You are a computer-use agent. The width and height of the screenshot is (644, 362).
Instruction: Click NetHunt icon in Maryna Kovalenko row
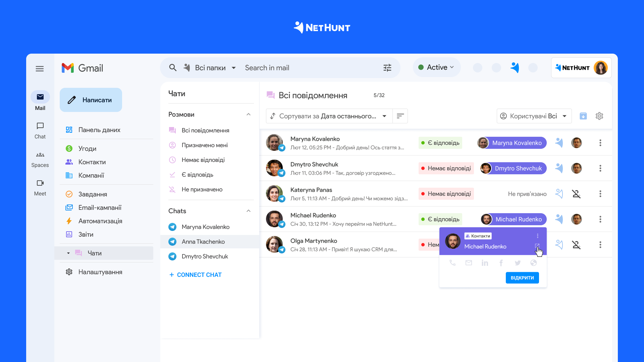pyautogui.click(x=559, y=143)
